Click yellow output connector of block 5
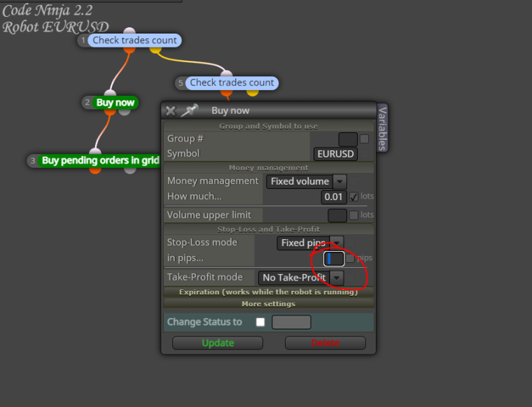The width and height of the screenshot is (532, 407). click(253, 92)
